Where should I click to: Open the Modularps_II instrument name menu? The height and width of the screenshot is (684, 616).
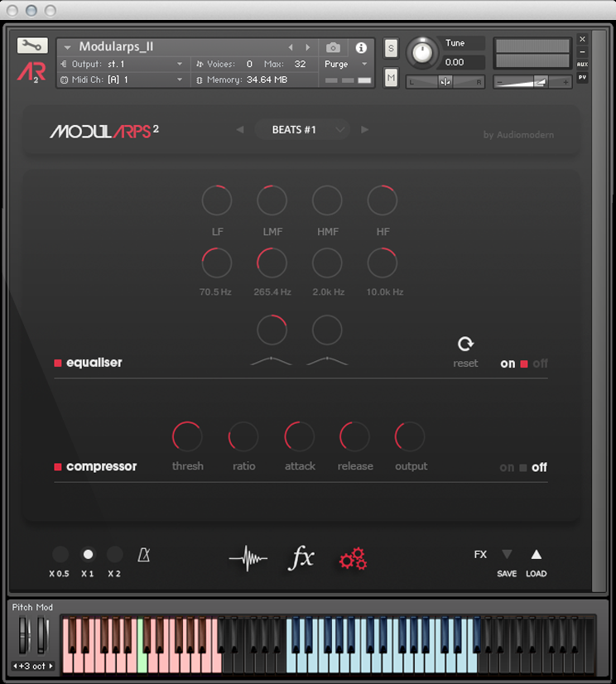click(67, 47)
